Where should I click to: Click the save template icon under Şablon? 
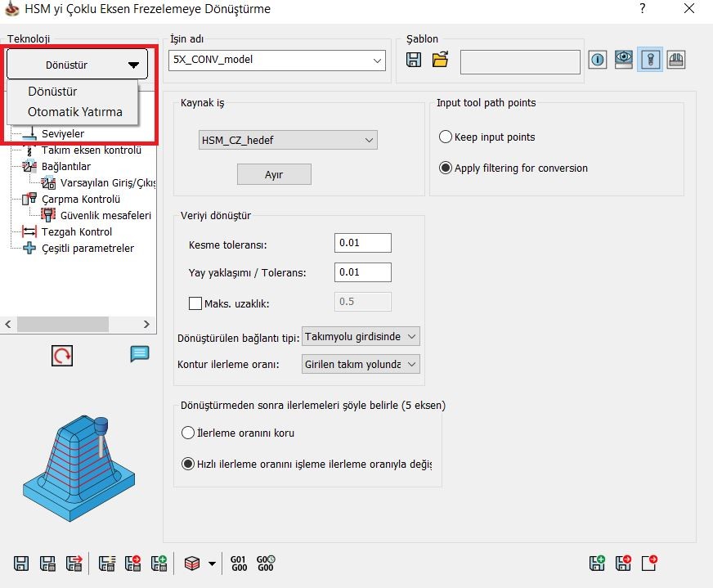click(414, 60)
